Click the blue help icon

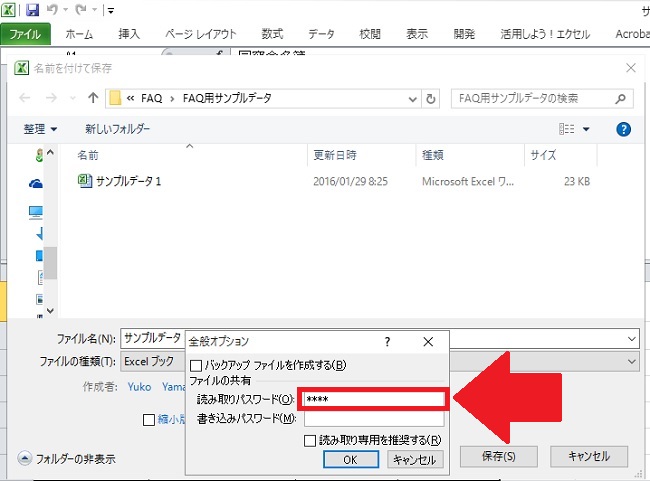623,129
